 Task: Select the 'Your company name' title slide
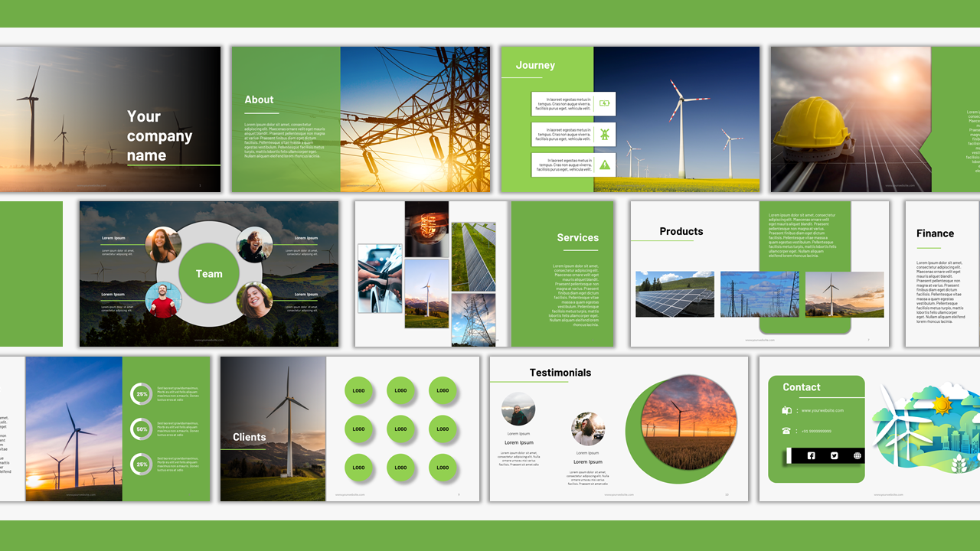[110, 119]
